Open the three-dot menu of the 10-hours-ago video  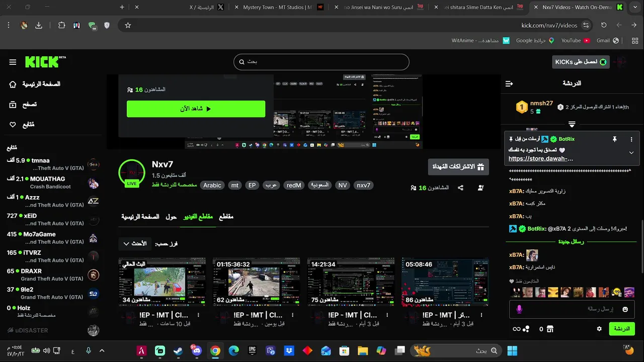pyautogui.click(x=198, y=315)
